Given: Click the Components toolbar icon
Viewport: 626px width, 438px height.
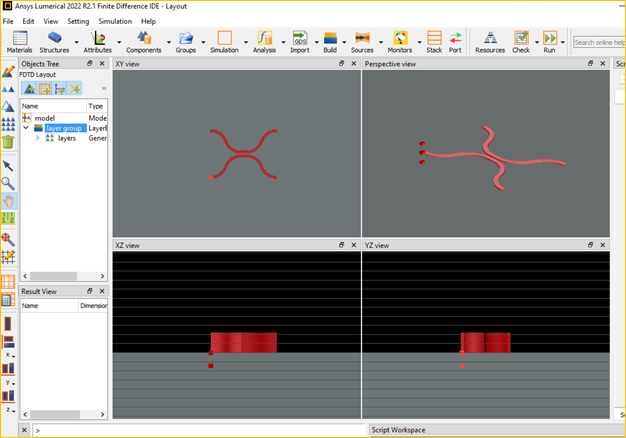Looking at the screenshot, I should click(144, 42).
